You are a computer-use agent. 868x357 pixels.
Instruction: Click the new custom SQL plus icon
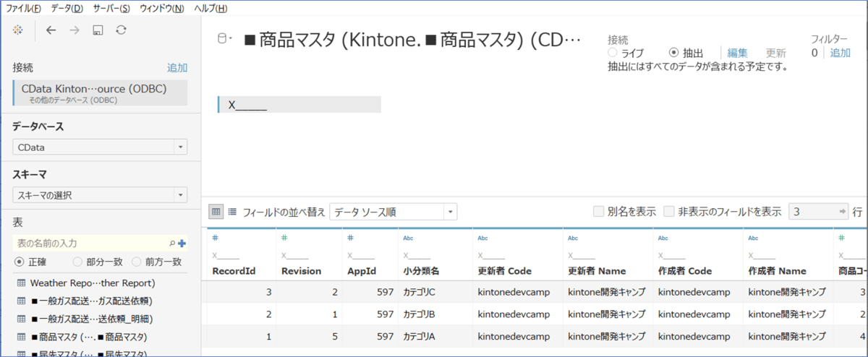(x=182, y=244)
